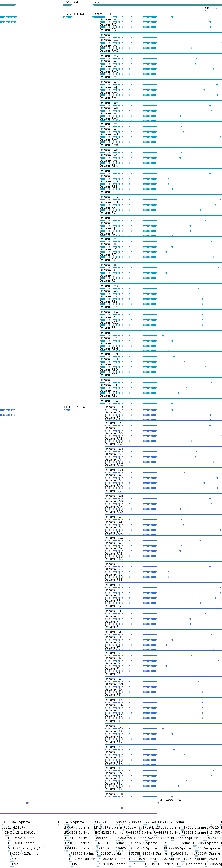Select EST label RH42296.5prime
Viewport: 222px width, 868px height.
(x=177, y=848)
